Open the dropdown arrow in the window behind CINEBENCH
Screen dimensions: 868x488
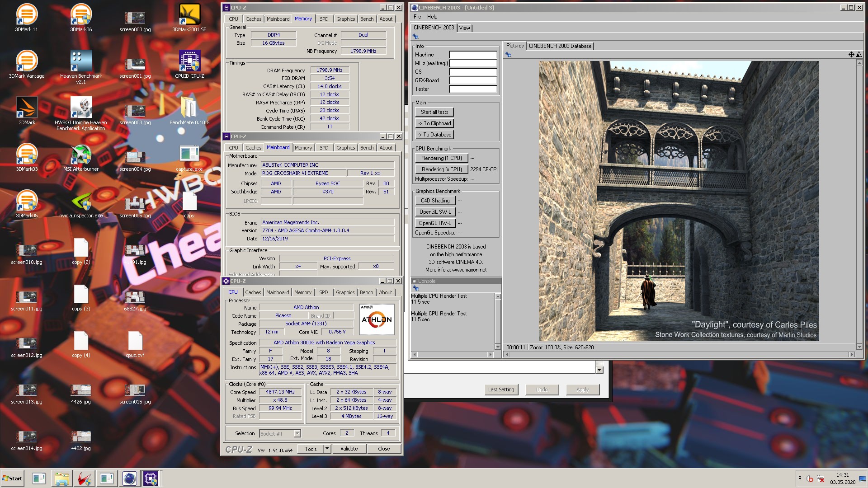pos(599,370)
